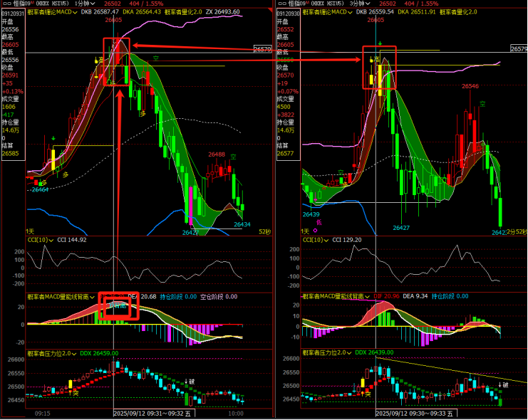Click the 26579 price axis marker on left chart
The image size is (528, 420).
coord(262,49)
